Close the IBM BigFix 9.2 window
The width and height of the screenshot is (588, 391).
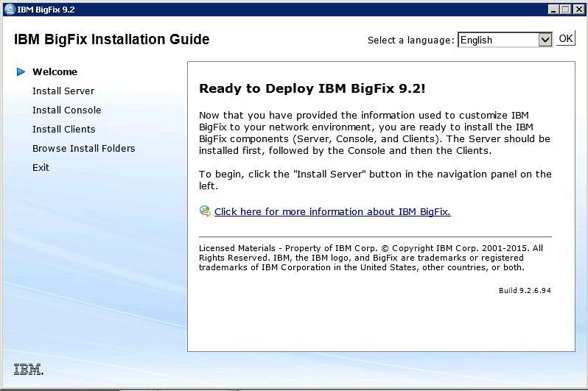pos(578,10)
